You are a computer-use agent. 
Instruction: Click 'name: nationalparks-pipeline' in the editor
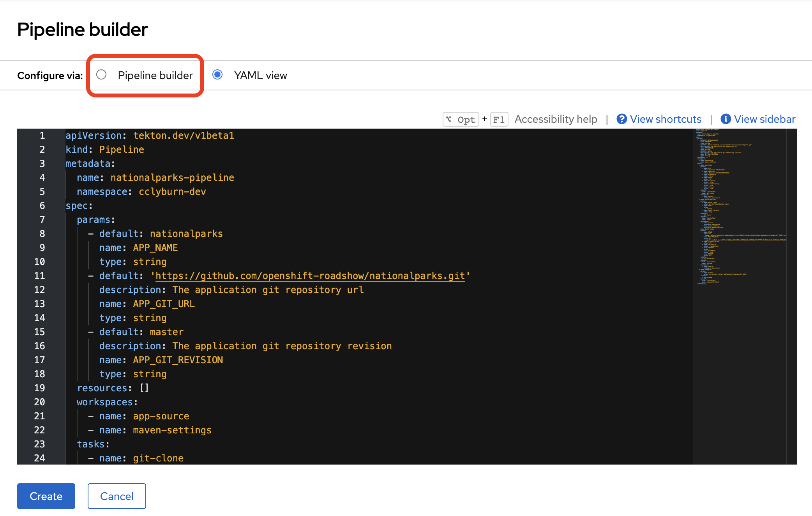155,178
